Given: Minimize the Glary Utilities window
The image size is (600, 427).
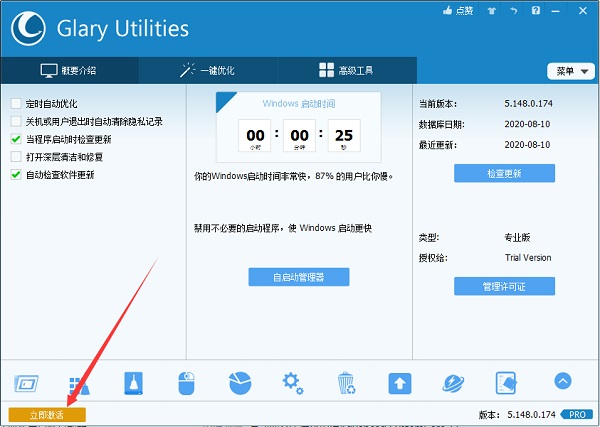Looking at the screenshot, I should [x=555, y=11].
